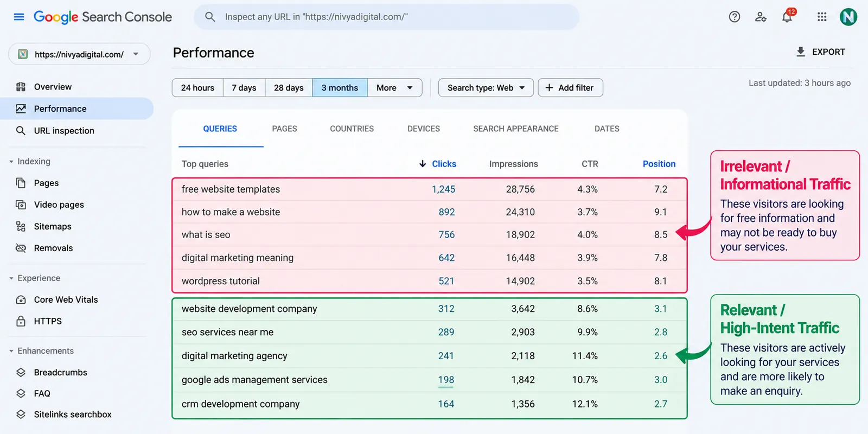Switch to the Dates tab
This screenshot has width=868, height=434.
(607, 129)
